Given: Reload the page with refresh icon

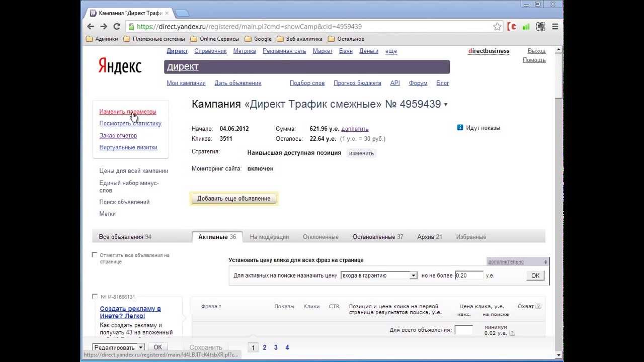Looking at the screenshot, I should [117, 27].
